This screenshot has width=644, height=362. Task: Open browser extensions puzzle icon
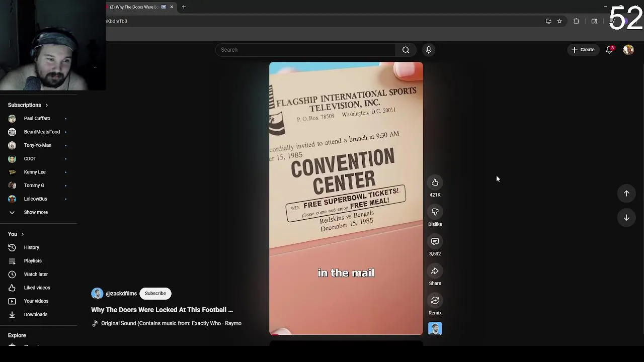coord(577,21)
